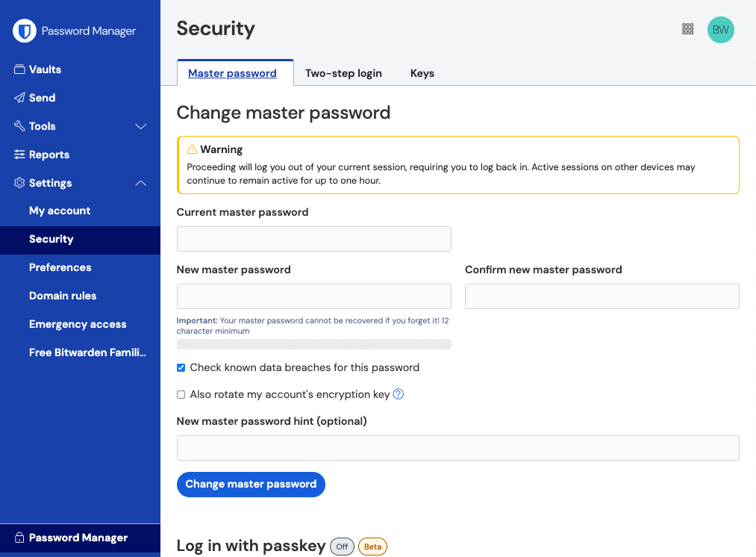Image resolution: width=756 pixels, height=557 pixels.
Task: Expand the Tools sidebar menu
Action: tap(140, 126)
